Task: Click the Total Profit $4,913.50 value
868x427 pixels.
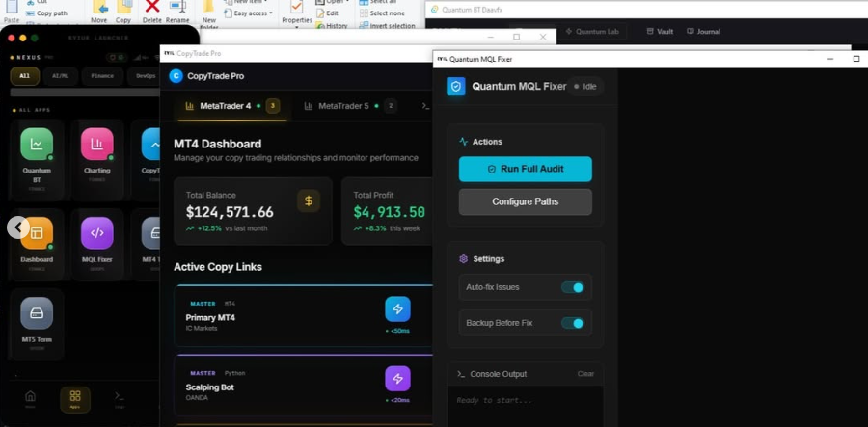Action: (390, 212)
